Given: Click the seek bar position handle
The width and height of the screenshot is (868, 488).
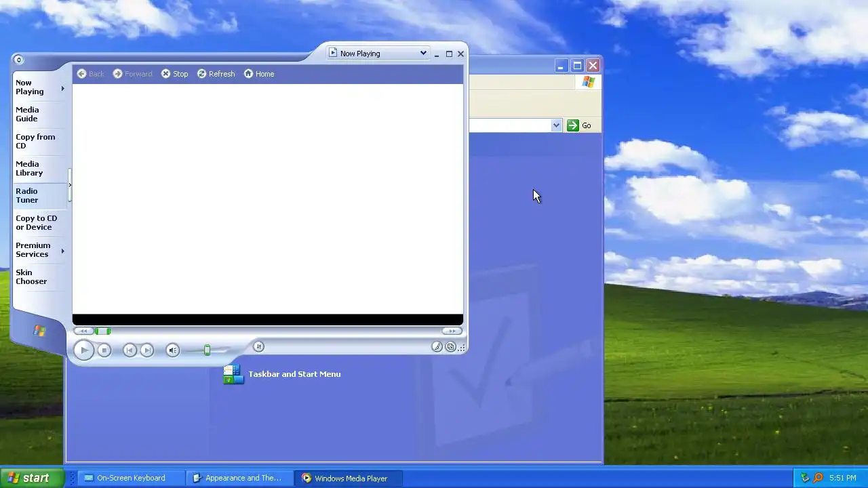Looking at the screenshot, I should 102,331.
